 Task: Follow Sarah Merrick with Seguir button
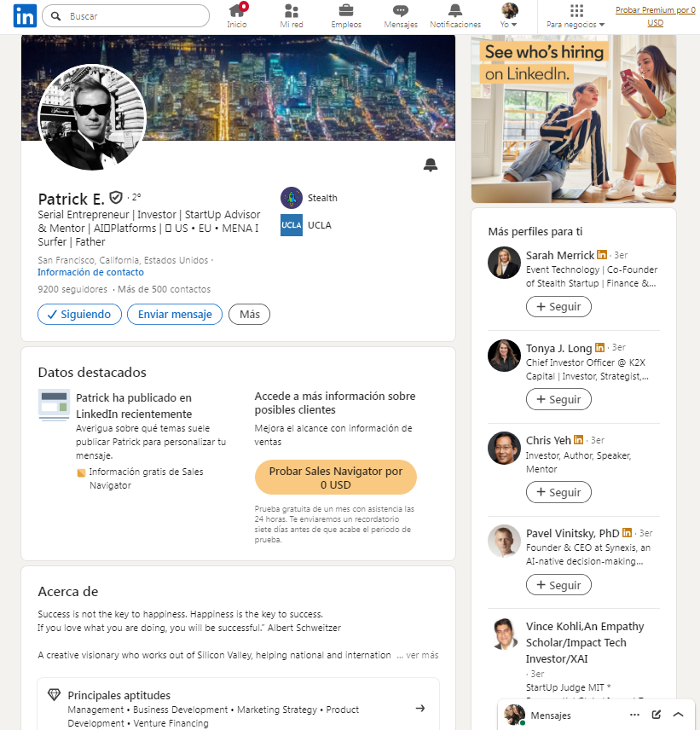pyautogui.click(x=558, y=307)
